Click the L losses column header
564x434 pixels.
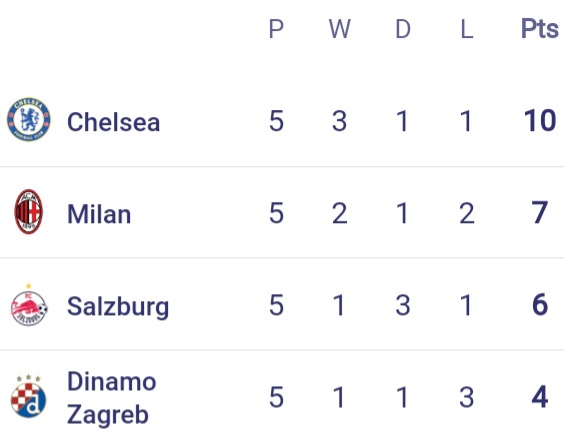coord(467,29)
